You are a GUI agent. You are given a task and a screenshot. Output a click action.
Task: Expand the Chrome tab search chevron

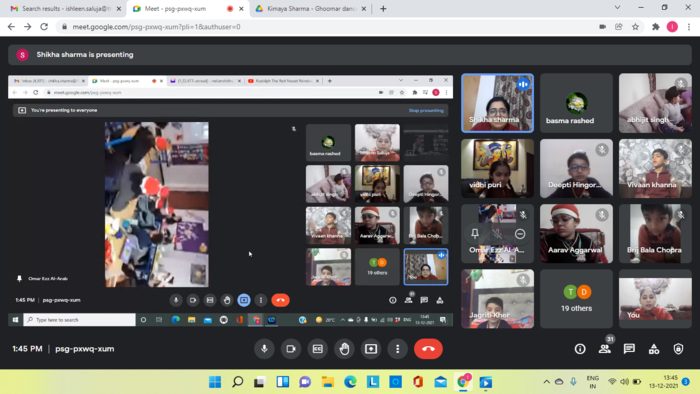617,8
